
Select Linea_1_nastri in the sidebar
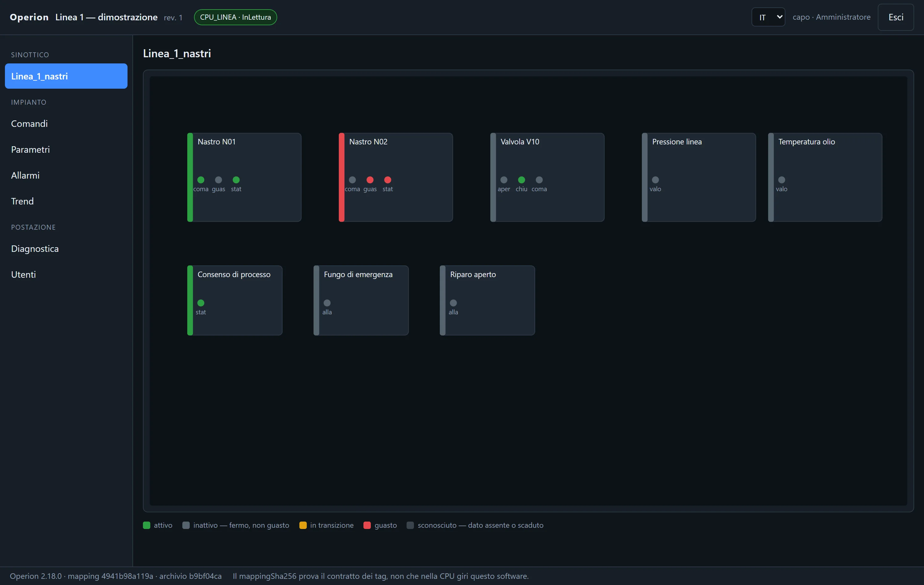66,76
